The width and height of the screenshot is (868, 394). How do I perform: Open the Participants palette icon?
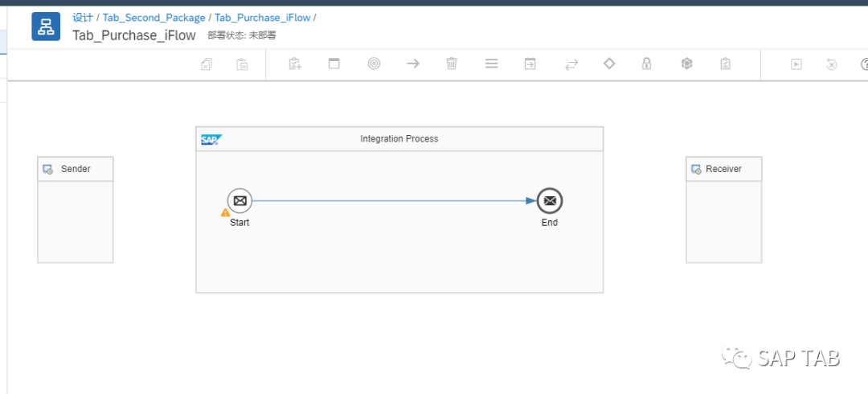click(x=295, y=64)
